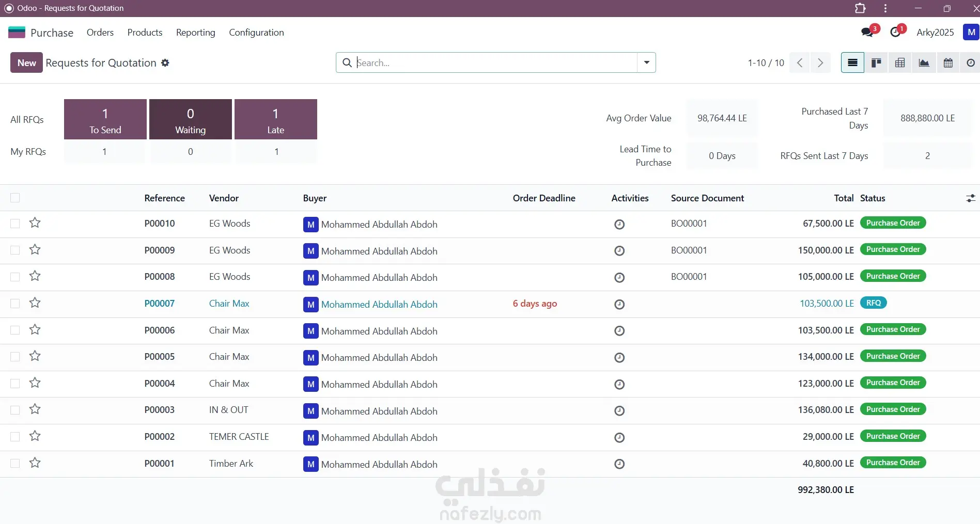Go to next page of records

820,63
